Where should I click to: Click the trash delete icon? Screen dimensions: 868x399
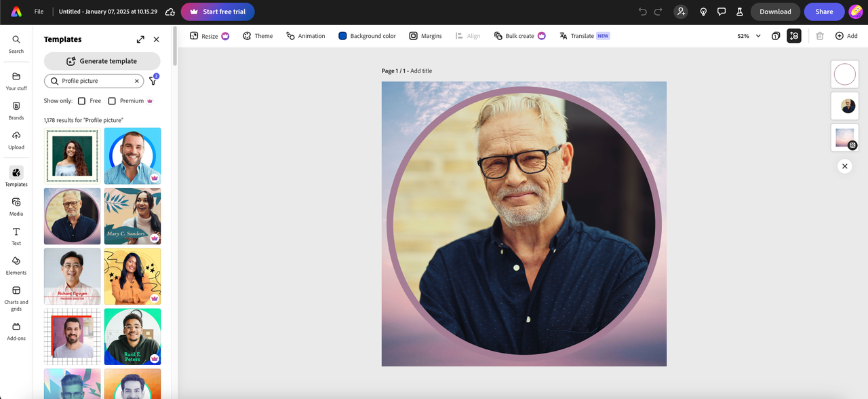pyautogui.click(x=820, y=36)
